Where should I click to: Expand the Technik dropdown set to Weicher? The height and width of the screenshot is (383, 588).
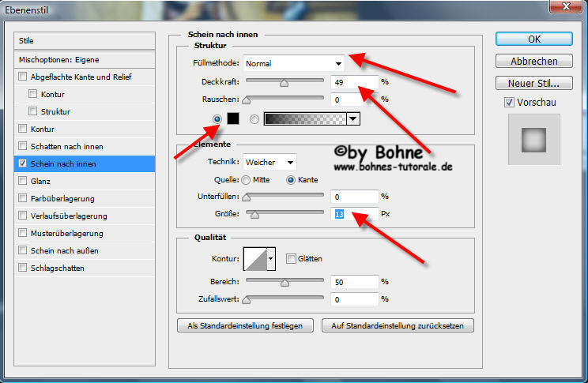click(269, 162)
